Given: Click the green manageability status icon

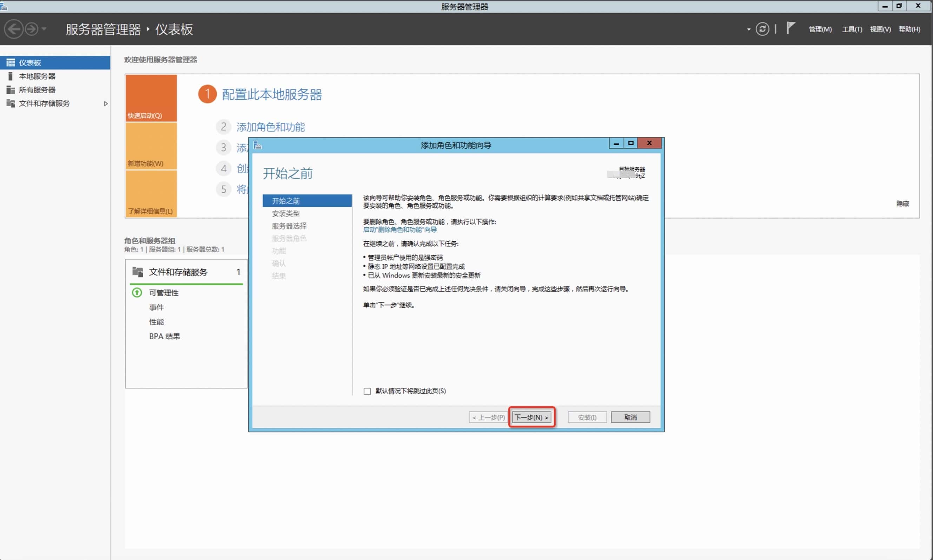Looking at the screenshot, I should pos(137,292).
